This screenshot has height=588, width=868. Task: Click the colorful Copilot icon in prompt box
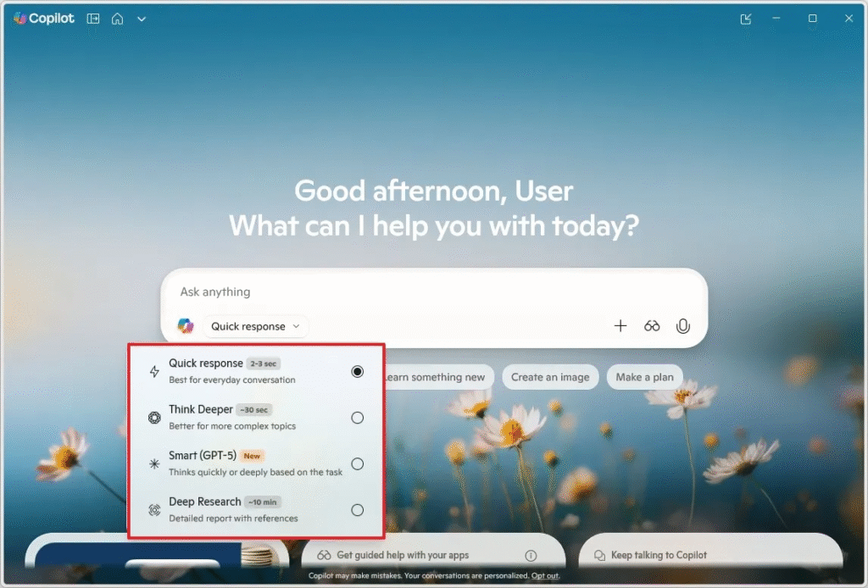(186, 326)
